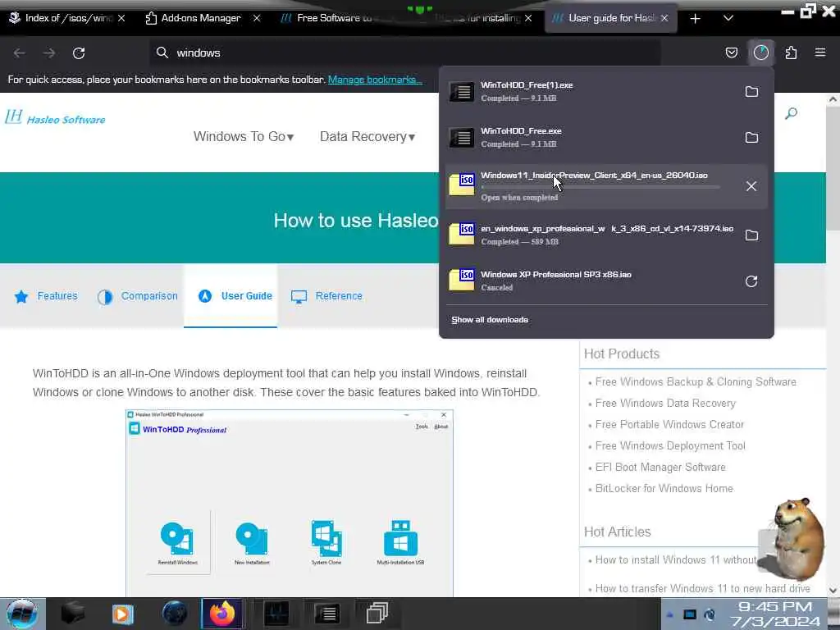Image resolution: width=840 pixels, height=630 pixels.
Task: Open the Firefox hamburger menu
Action: pyautogui.click(x=820, y=52)
